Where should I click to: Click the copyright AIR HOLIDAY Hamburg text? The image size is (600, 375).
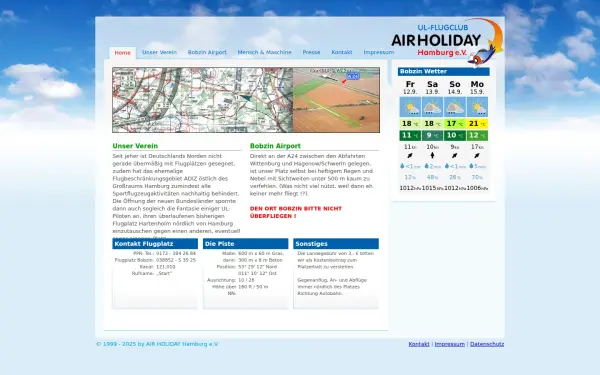[157, 344]
